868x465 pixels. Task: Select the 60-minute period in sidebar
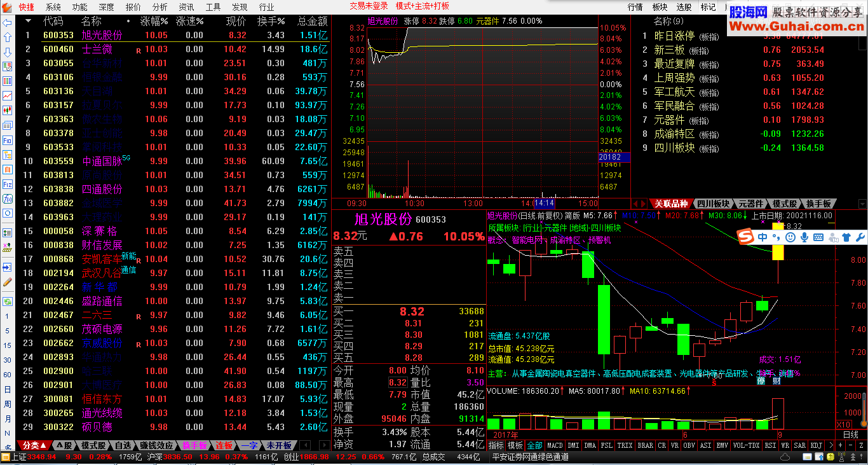[x=7, y=374]
